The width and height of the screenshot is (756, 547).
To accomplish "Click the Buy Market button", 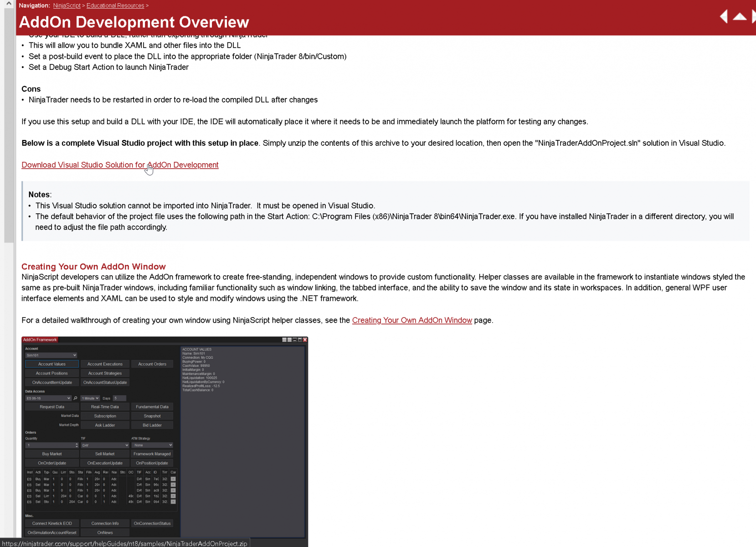I will [51, 454].
